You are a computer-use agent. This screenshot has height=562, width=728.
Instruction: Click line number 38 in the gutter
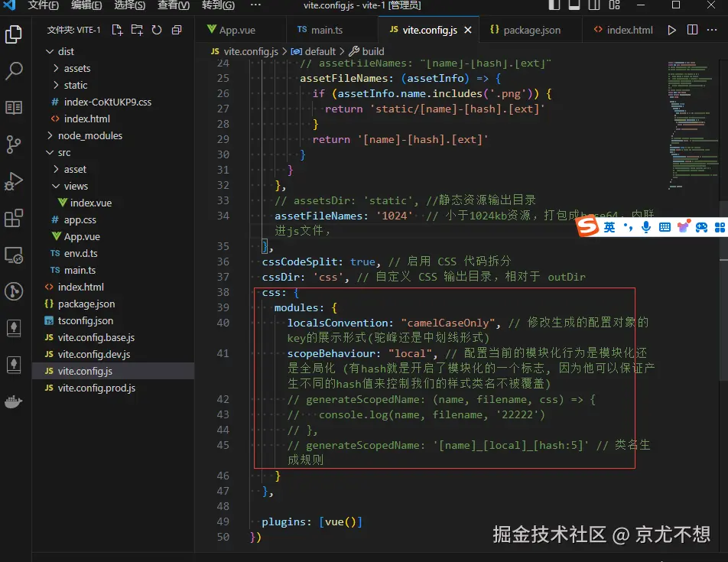(223, 292)
